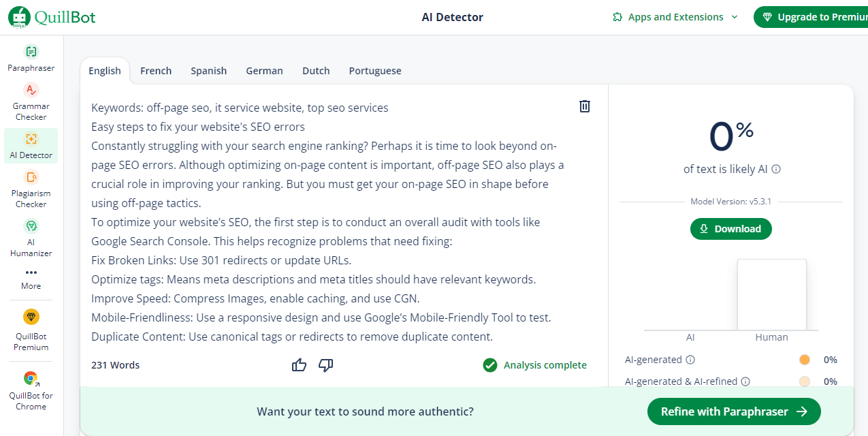Viewport: 868px width, 436px height.
Task: Show More tools via three dots
Action: (x=31, y=272)
